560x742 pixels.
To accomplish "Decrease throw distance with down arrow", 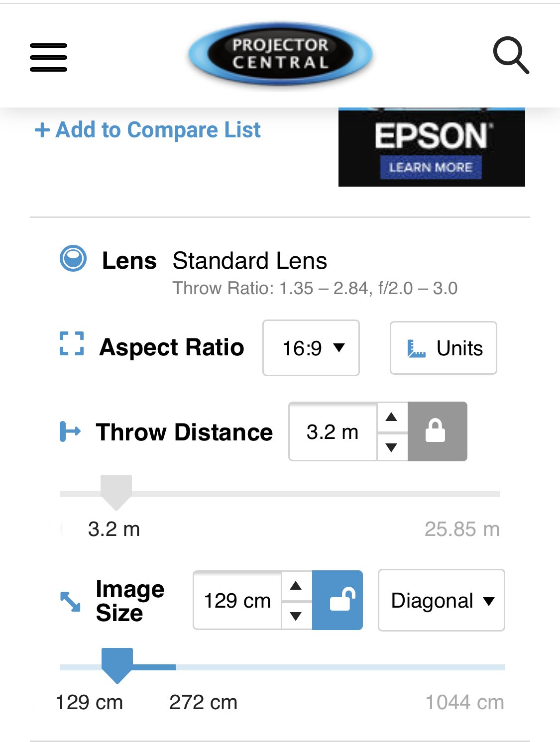I will [392, 447].
